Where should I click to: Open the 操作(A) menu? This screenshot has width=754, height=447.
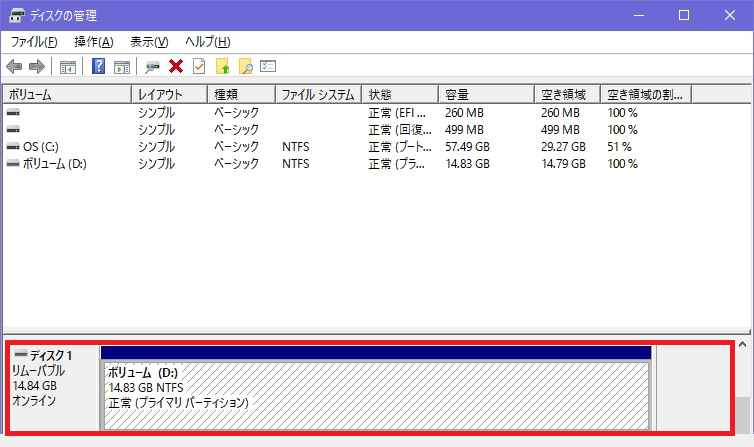point(94,42)
